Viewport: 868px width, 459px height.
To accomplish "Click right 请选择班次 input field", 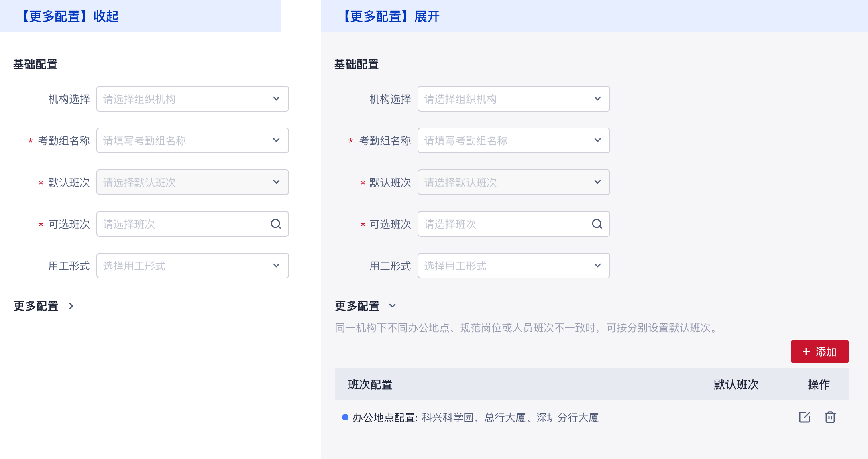I will click(x=502, y=224).
